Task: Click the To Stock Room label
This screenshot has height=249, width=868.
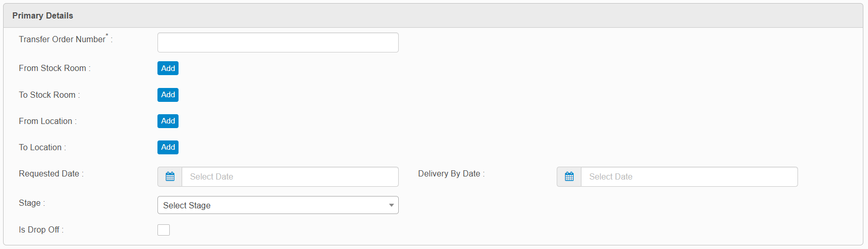Action: (47, 95)
